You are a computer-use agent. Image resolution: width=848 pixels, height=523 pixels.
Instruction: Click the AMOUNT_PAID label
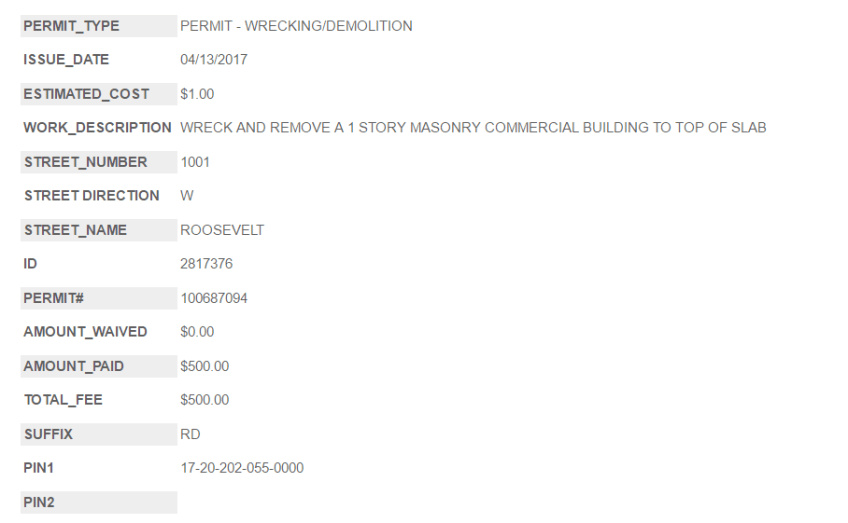(x=74, y=366)
